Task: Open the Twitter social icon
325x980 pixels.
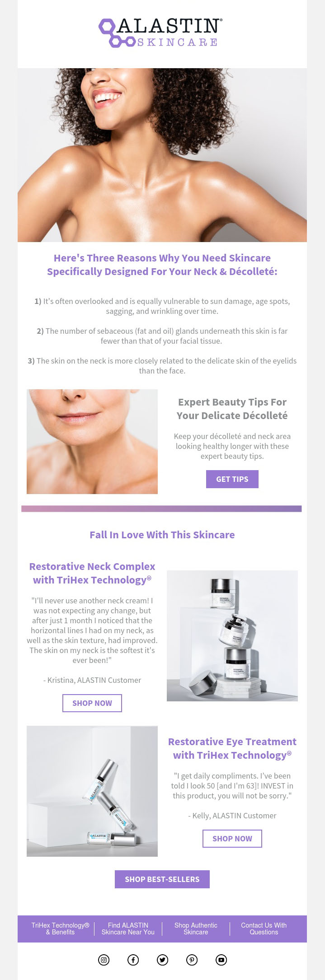Action: tap(162, 960)
